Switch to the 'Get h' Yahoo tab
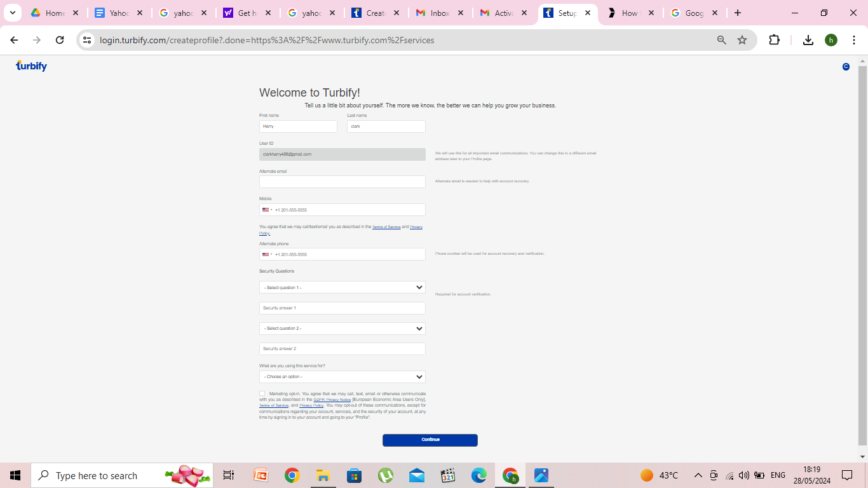868x488 pixels. pos(248,13)
